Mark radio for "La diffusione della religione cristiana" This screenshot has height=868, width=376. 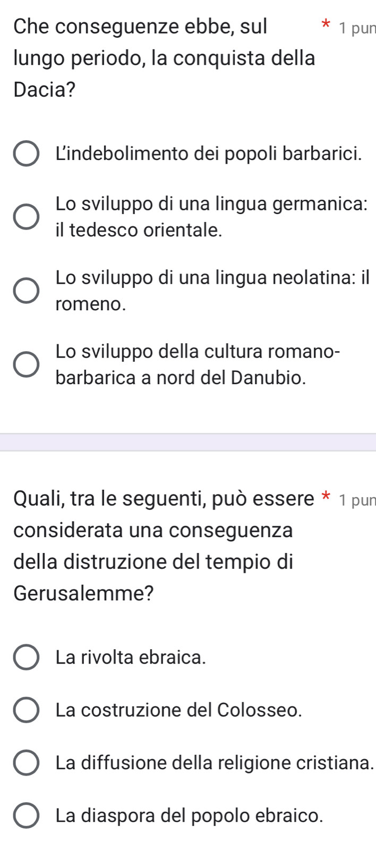tap(26, 763)
